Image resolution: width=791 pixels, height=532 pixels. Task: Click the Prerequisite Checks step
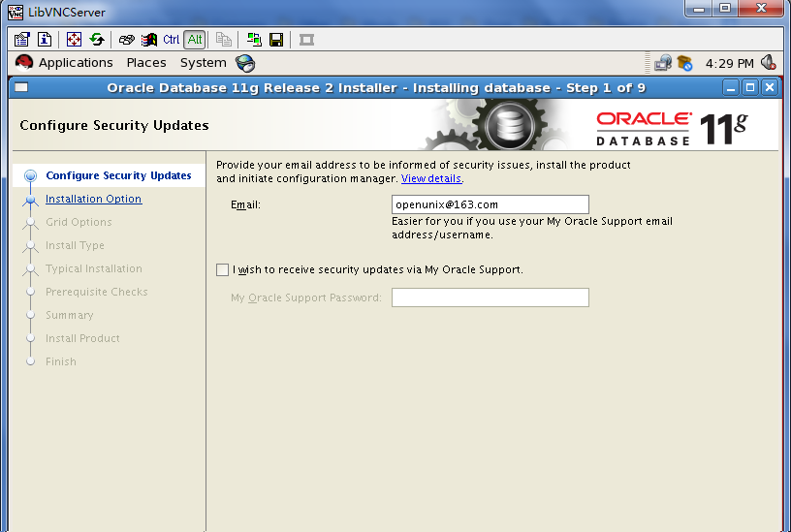(x=96, y=292)
